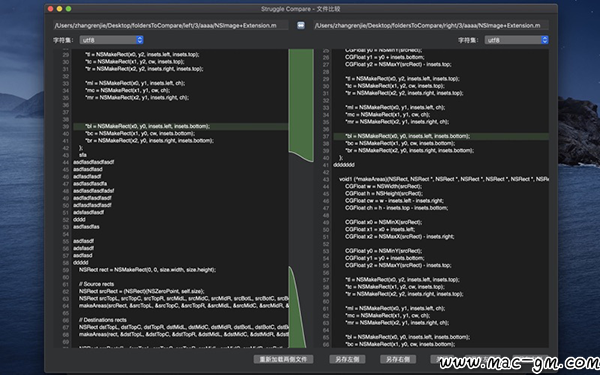Click '*tc = NSMakeRect' line 30 in left pane
Image resolution: width=600 pixels, height=375 pixels.
click(x=135, y=62)
